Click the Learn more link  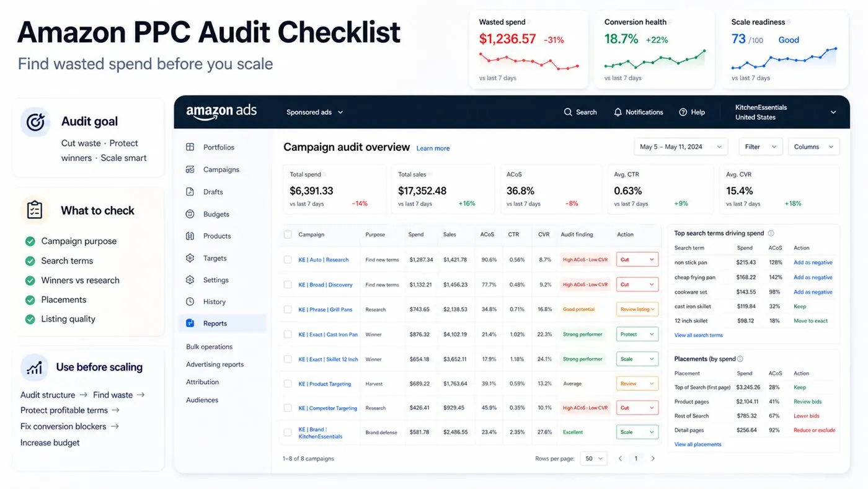(x=433, y=148)
